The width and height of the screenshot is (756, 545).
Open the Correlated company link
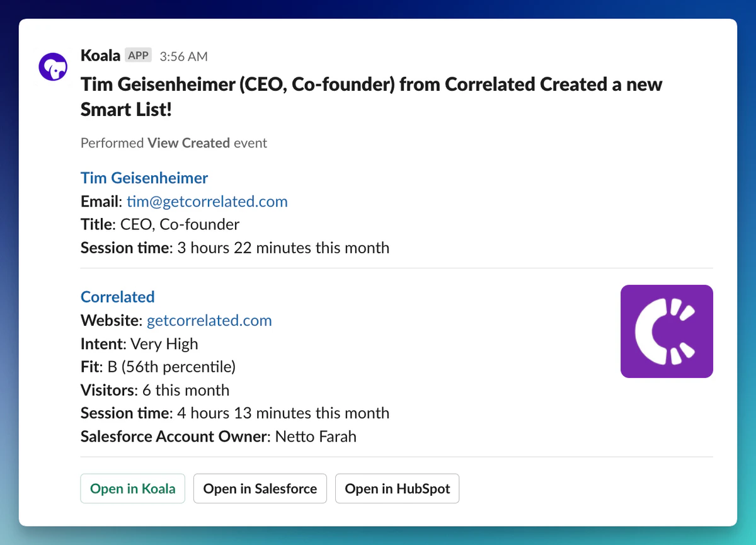coord(118,297)
